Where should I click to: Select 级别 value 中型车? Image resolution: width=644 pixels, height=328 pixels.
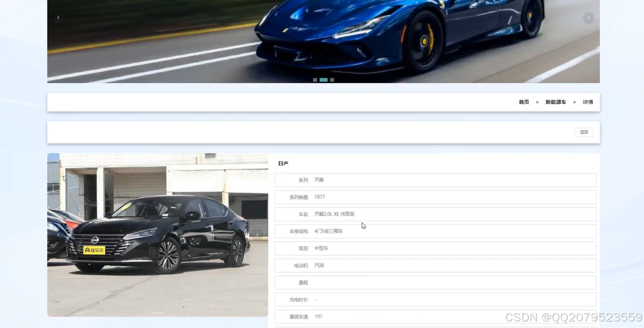pos(321,249)
